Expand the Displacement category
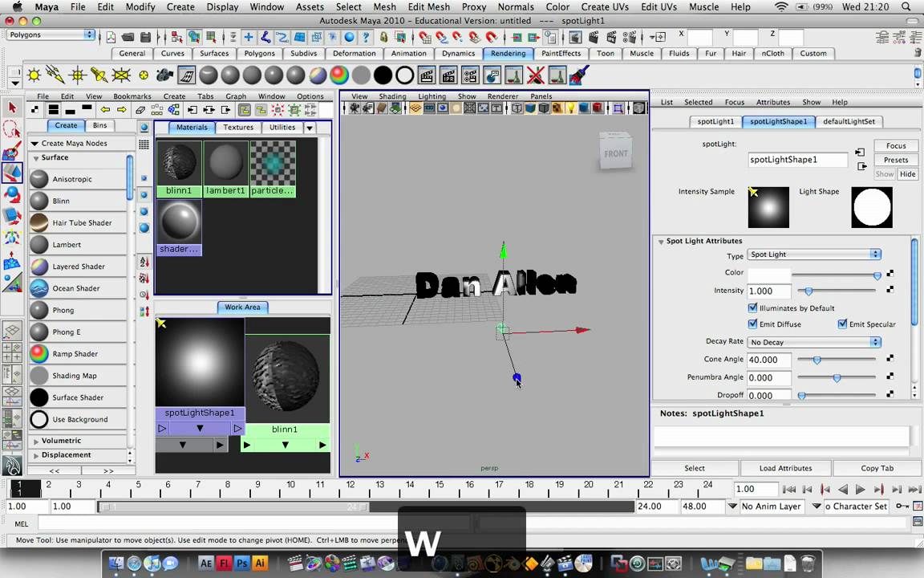Viewport: 924px width, 578px height. (x=36, y=455)
